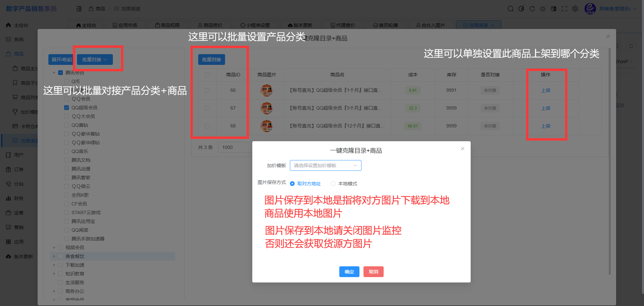Close the 一键克隆目录+商品 inner dialog
Viewport: 644px width, 306px height.
pyautogui.click(x=463, y=149)
